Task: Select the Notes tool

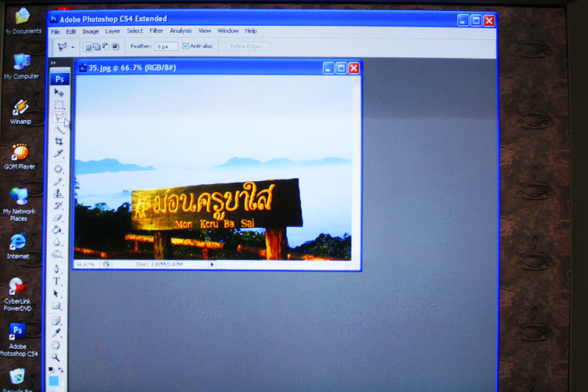Action: coord(56,321)
